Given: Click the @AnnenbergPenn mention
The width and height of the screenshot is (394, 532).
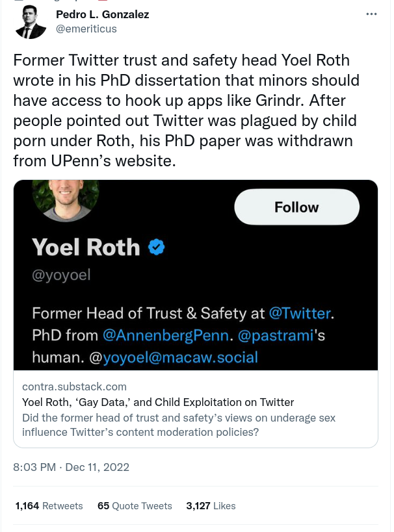Looking at the screenshot, I should [x=166, y=335].
